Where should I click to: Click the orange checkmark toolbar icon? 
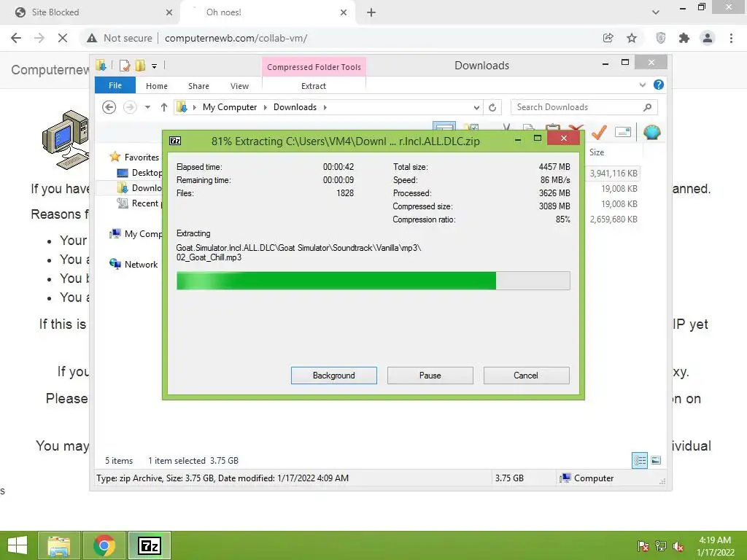click(x=599, y=131)
